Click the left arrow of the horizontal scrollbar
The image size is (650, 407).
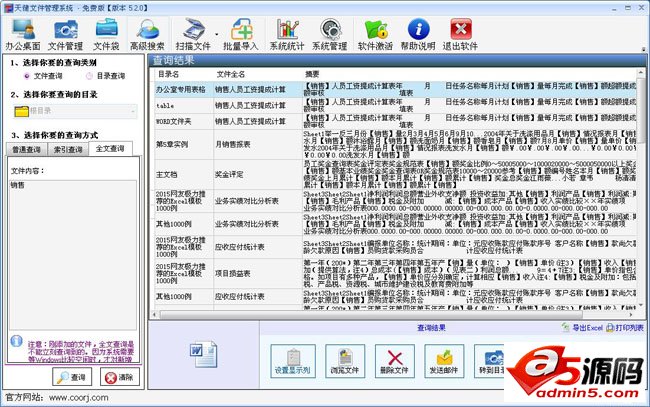155,315
